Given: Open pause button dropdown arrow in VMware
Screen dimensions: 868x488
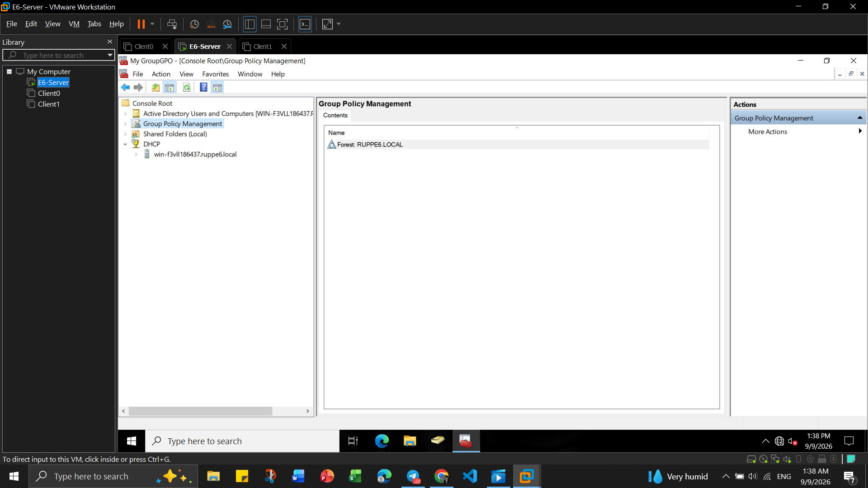Looking at the screenshot, I should pos(152,24).
